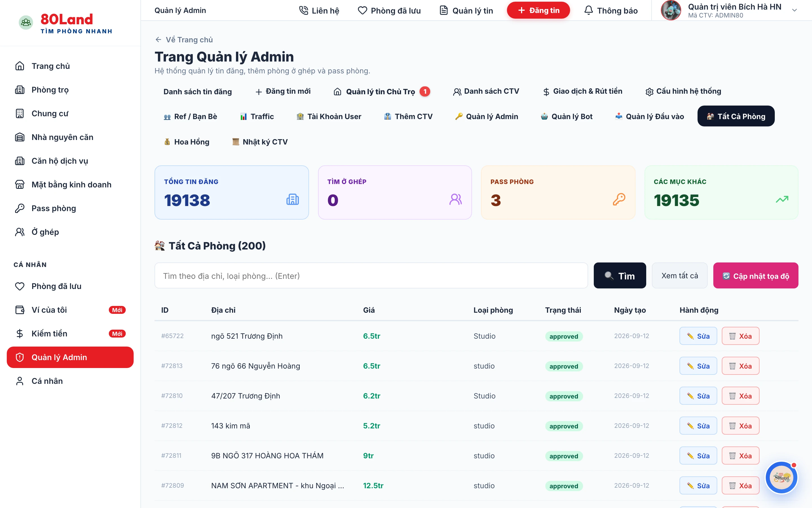Open the Hoa Hồng tab
The height and width of the screenshot is (508, 812).
[x=186, y=142]
